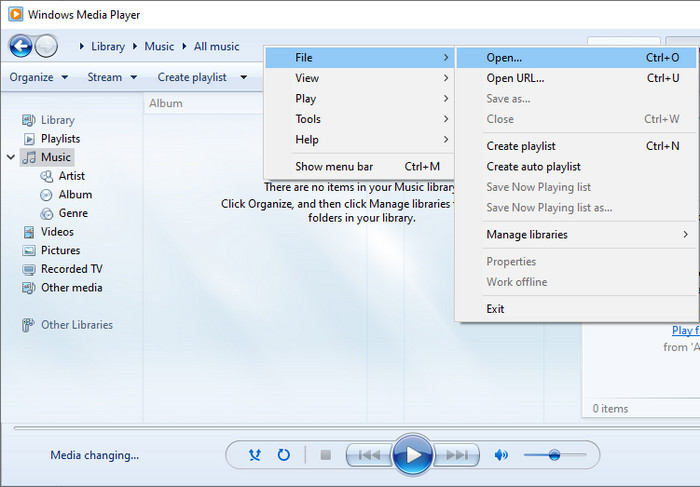Choose Create auto playlist
The width and height of the screenshot is (700, 487).
576,166
